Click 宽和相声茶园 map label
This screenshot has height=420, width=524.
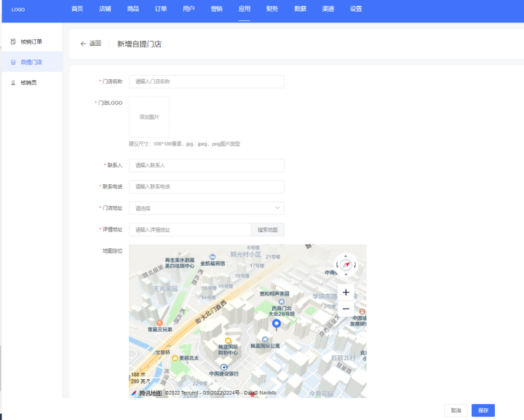[274, 293]
